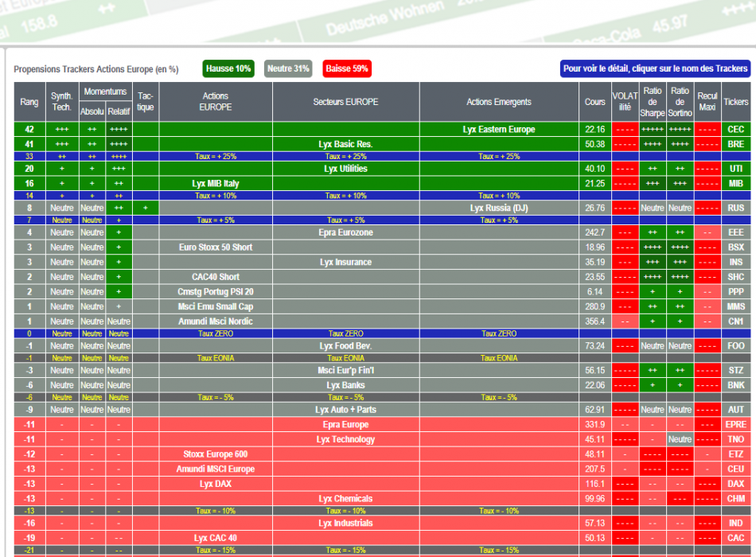Viewport: 756px width, 557px height.
Task: Click the Taux ZERO cell under Actions EUROPE
Action: tap(216, 333)
